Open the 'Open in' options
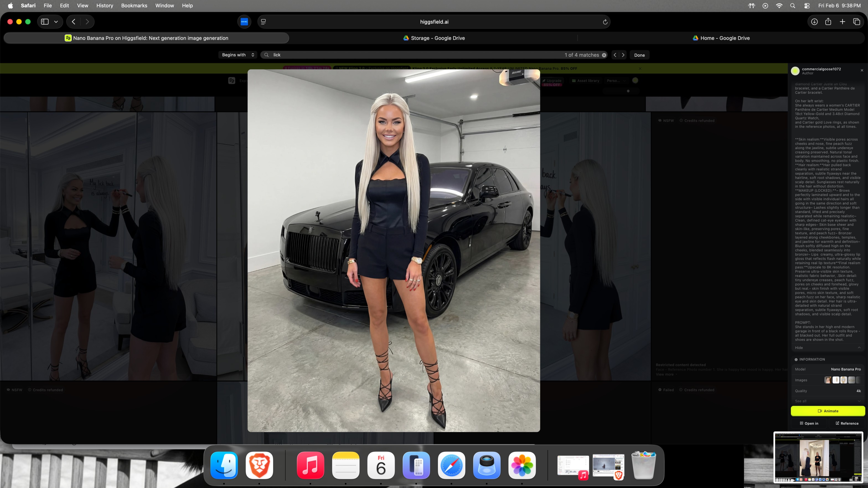This screenshot has width=868, height=488. pyautogui.click(x=809, y=423)
